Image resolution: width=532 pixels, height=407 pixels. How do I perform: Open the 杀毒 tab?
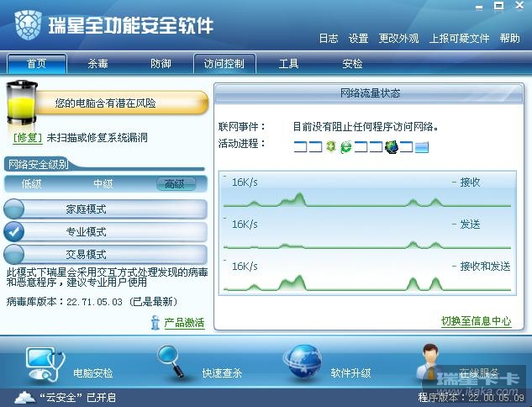point(97,63)
